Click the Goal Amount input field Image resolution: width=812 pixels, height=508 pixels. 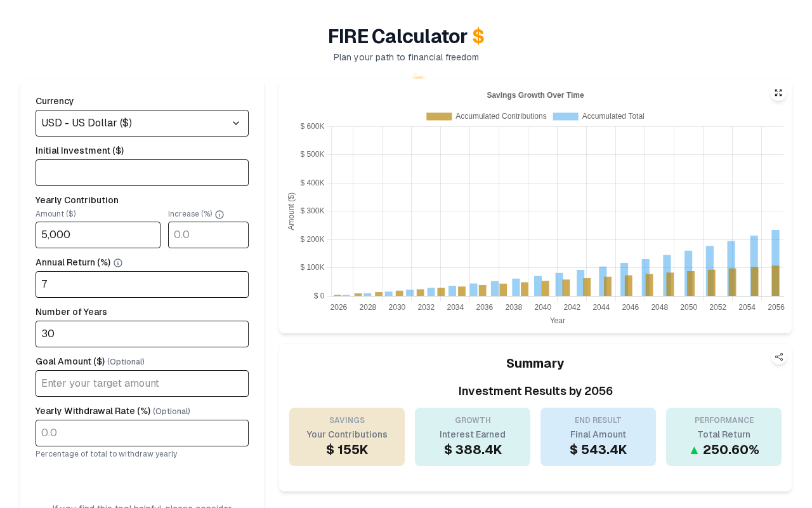142,384
